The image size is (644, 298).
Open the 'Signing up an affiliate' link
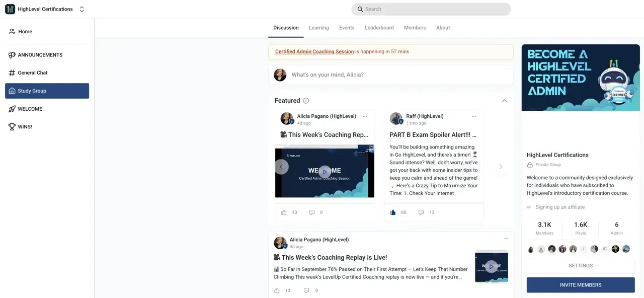click(560, 207)
